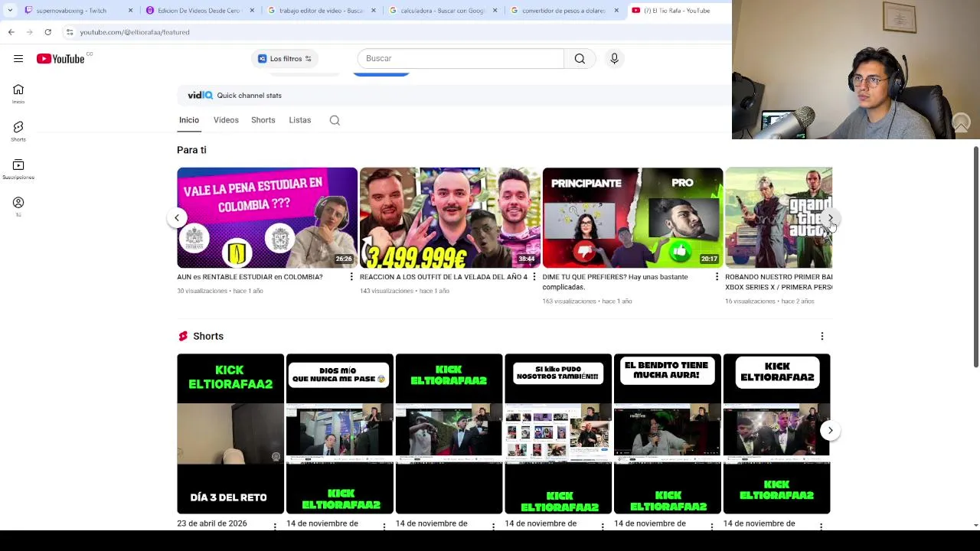Open options for DIME TU QUE PREFIERES video
The image size is (980, 551).
tap(717, 277)
